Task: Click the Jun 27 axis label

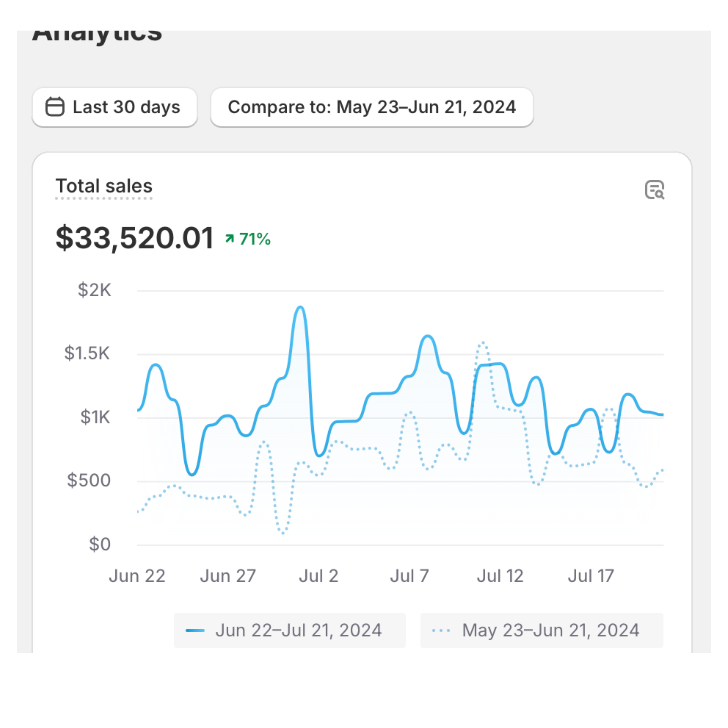Action: [x=228, y=576]
